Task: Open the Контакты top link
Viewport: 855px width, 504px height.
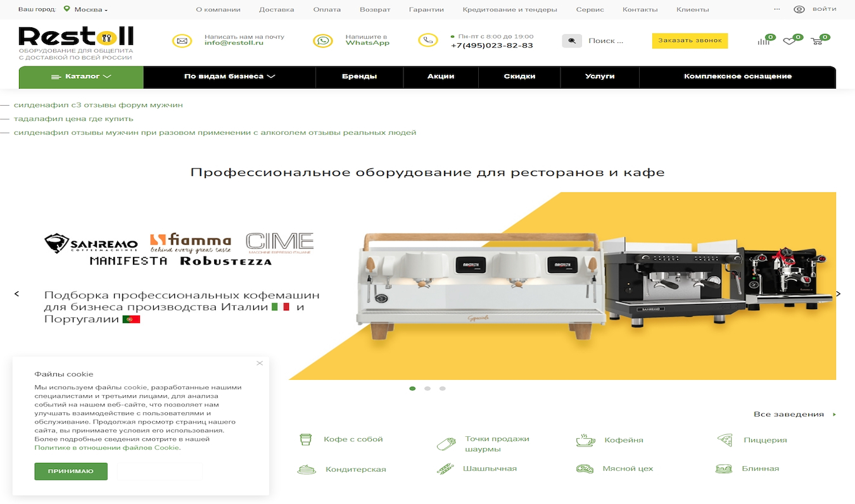Action: [640, 9]
